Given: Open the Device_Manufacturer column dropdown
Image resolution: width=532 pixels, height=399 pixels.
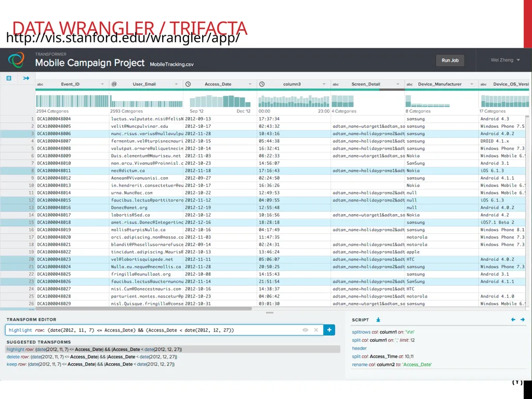Looking at the screenshot, I should [472, 84].
